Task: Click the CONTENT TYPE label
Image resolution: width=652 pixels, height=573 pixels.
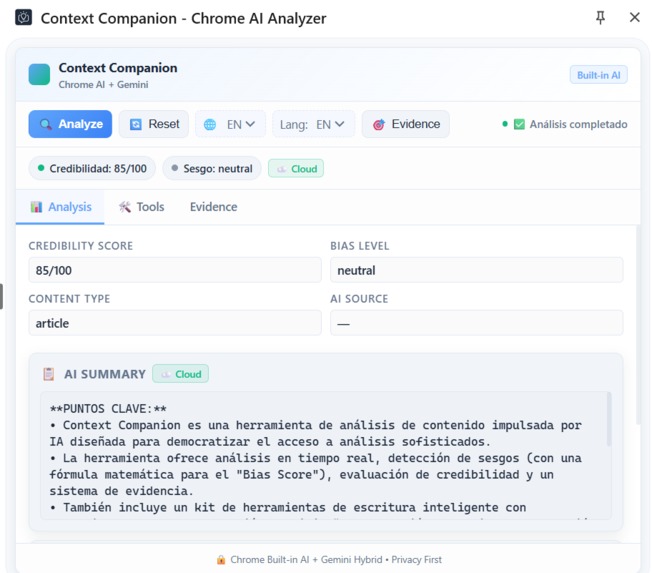Action: [69, 299]
